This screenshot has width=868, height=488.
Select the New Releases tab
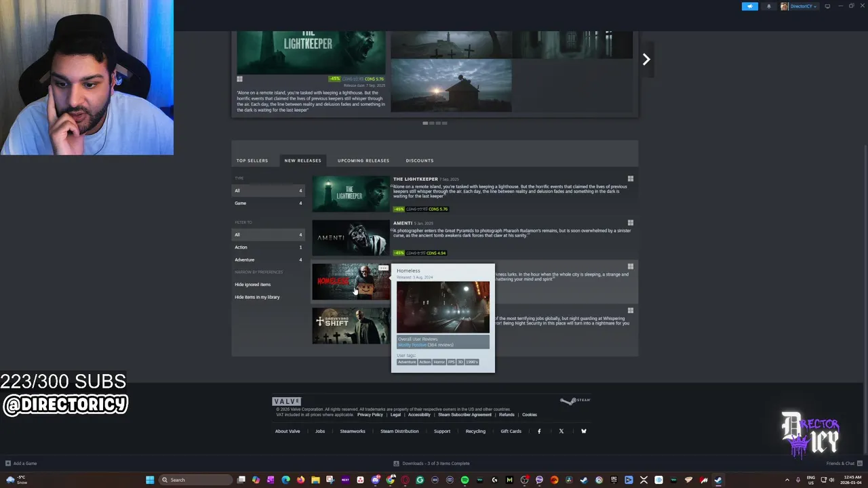coord(302,161)
